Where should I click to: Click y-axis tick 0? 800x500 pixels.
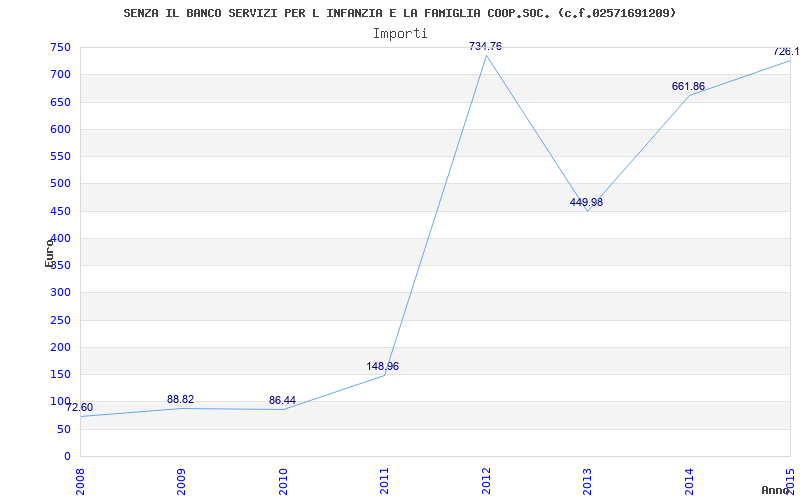[x=67, y=457]
